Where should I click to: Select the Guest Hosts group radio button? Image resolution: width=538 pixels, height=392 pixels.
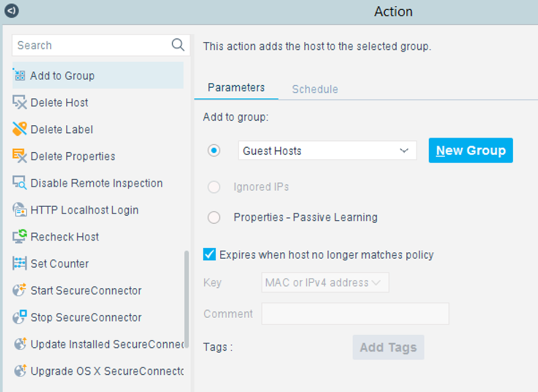pyautogui.click(x=213, y=151)
